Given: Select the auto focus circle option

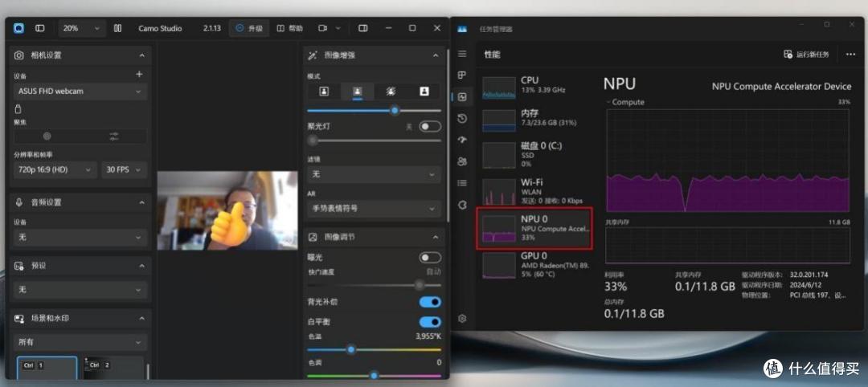Looking at the screenshot, I should coord(47,136).
